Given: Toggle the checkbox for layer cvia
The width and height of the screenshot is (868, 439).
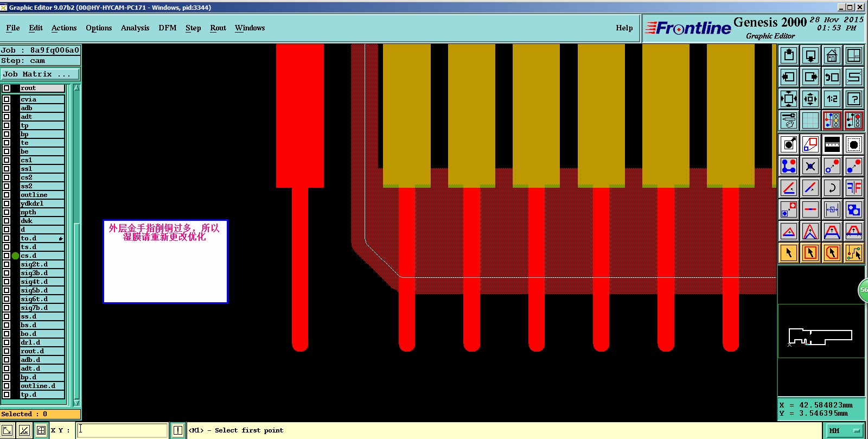Looking at the screenshot, I should tap(7, 99).
